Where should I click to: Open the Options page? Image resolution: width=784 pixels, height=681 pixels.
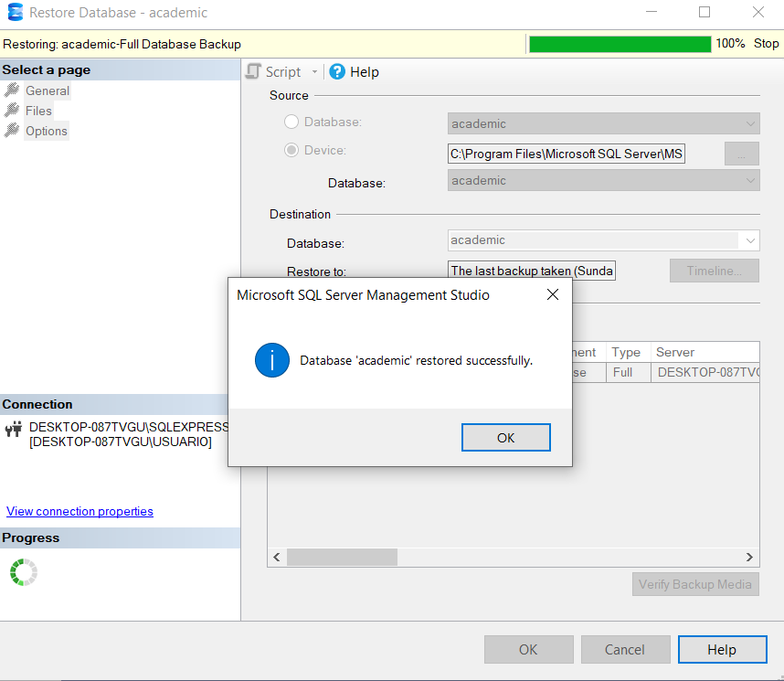tap(47, 131)
